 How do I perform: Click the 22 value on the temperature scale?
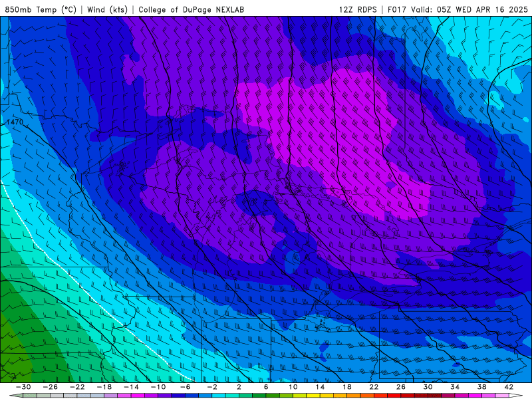tap(374, 387)
